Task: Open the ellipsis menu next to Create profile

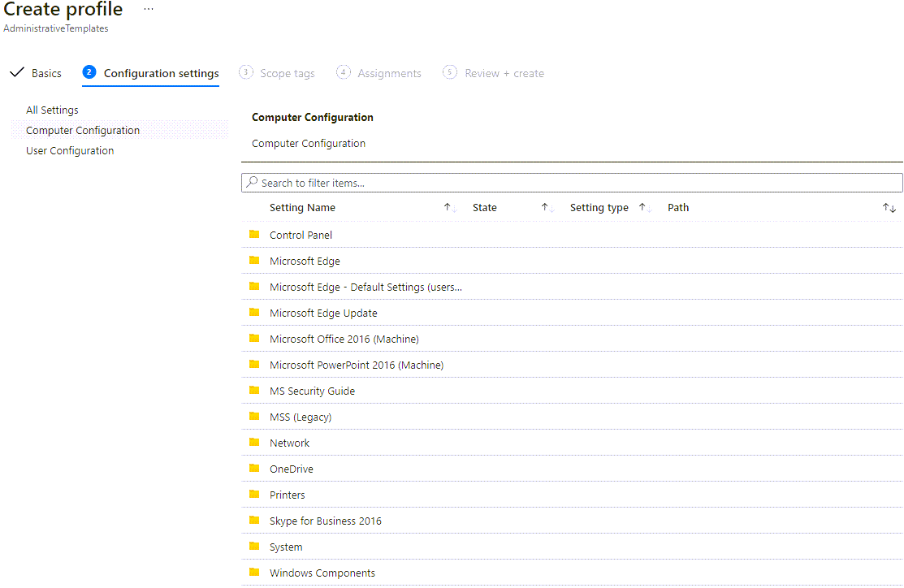Action: point(149,9)
